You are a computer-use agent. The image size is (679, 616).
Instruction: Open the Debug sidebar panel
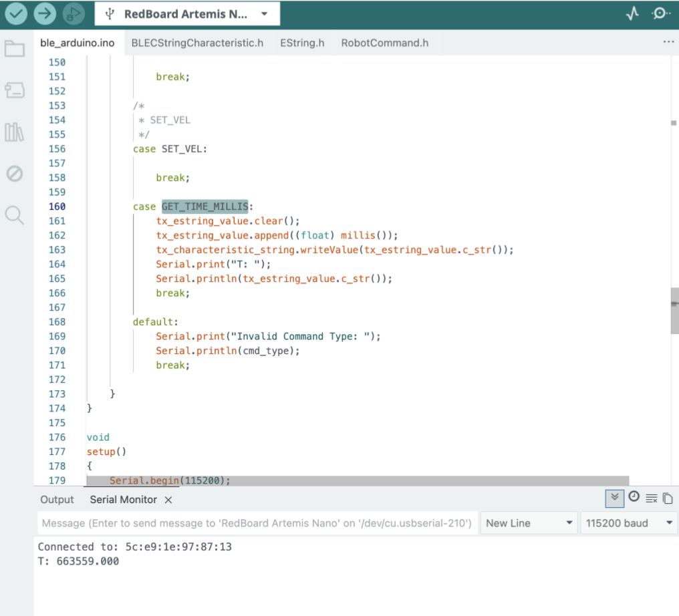click(x=14, y=174)
